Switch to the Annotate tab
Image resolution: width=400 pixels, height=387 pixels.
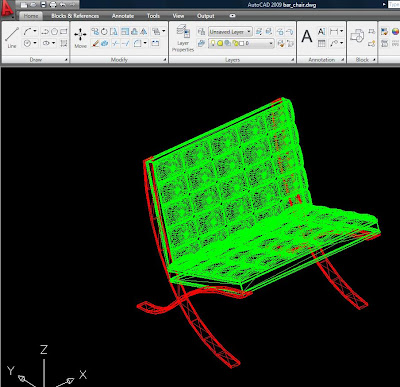click(x=123, y=16)
